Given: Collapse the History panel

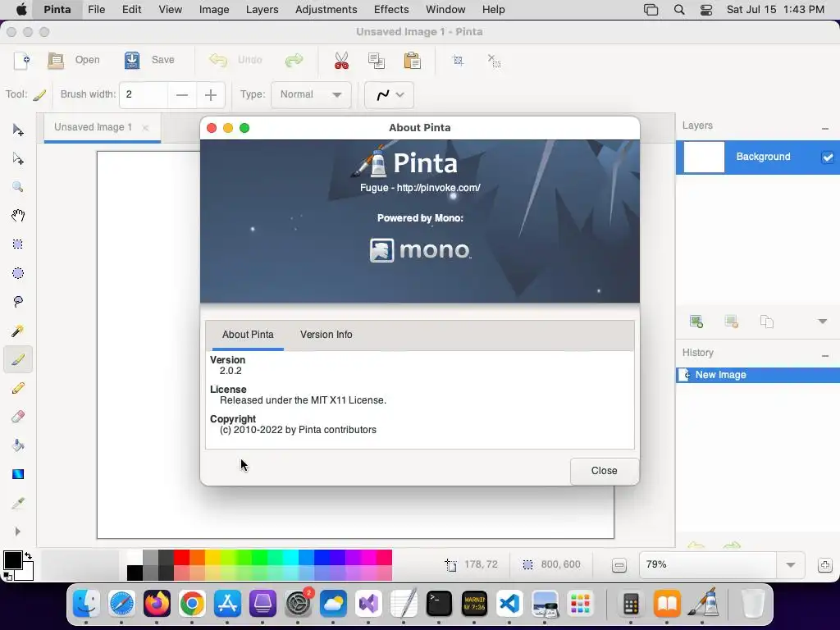Looking at the screenshot, I should coord(825,356).
